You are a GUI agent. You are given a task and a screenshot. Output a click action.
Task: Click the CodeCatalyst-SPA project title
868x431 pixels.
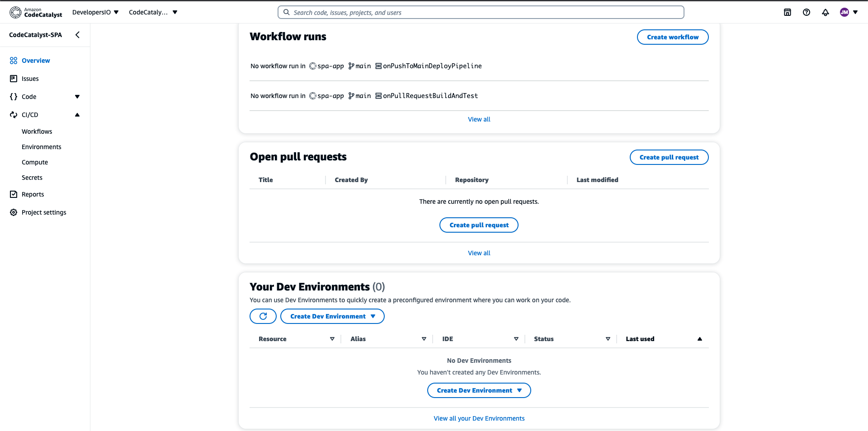coord(36,35)
